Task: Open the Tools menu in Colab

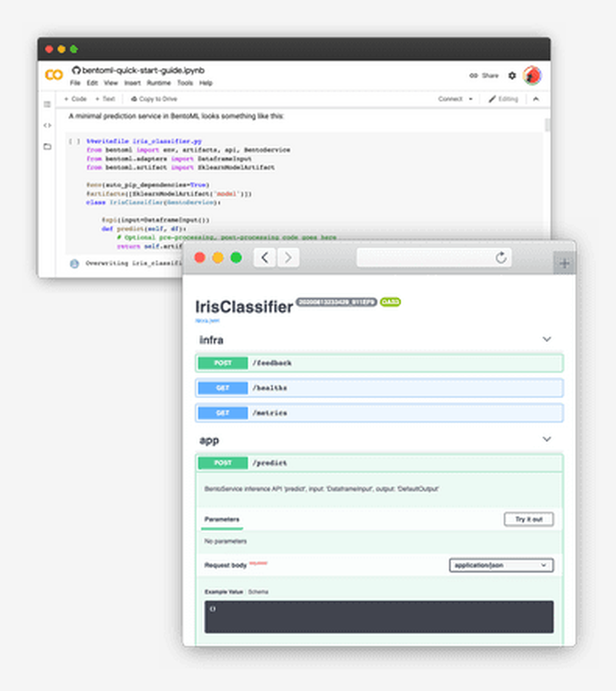Action: (185, 83)
